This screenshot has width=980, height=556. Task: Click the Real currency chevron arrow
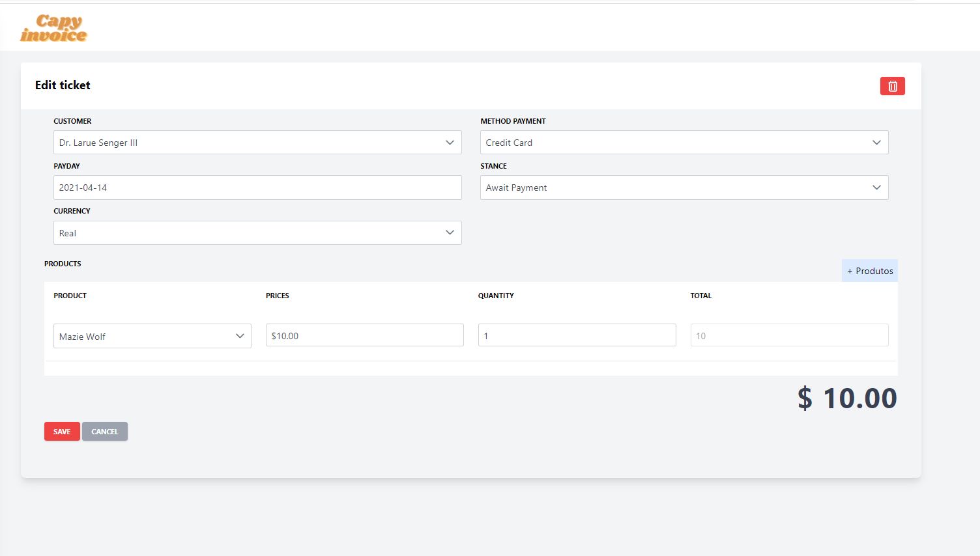click(450, 232)
